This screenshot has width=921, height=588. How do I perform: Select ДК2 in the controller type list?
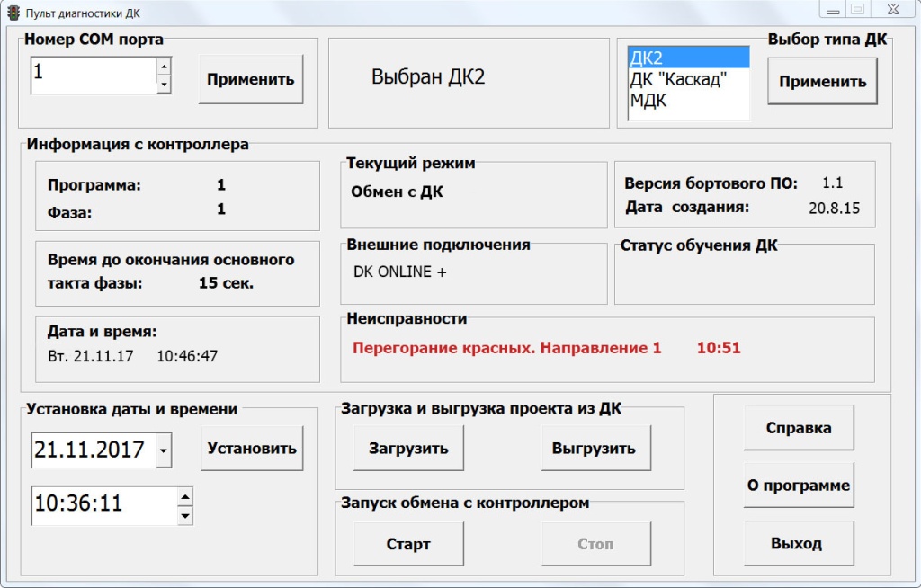(688, 58)
